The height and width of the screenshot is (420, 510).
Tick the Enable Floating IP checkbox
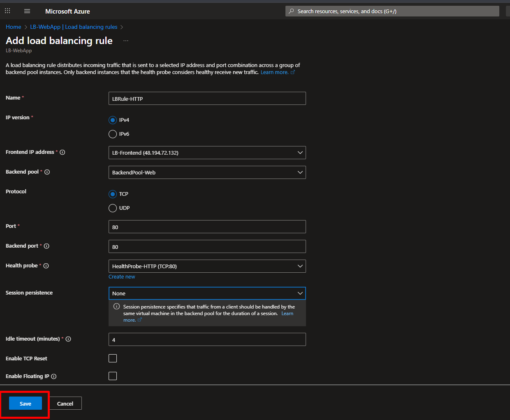[x=113, y=376]
